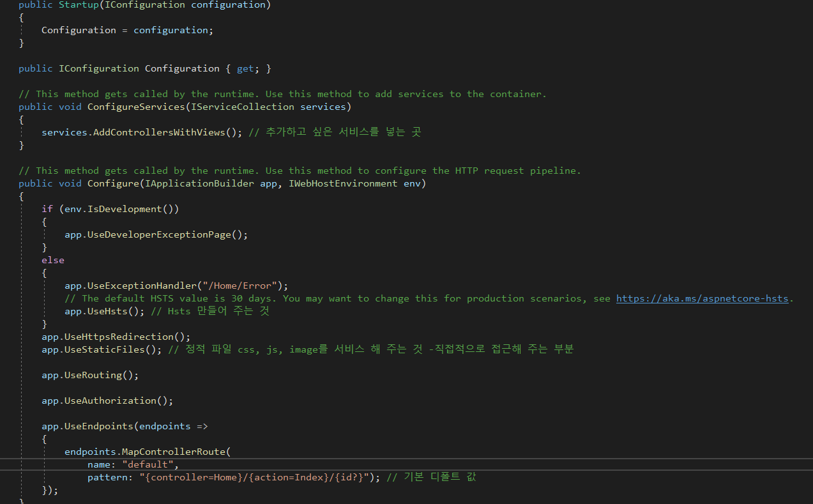
Task: Click the Korean comment after AddControllersWithViews
Action: (x=335, y=132)
